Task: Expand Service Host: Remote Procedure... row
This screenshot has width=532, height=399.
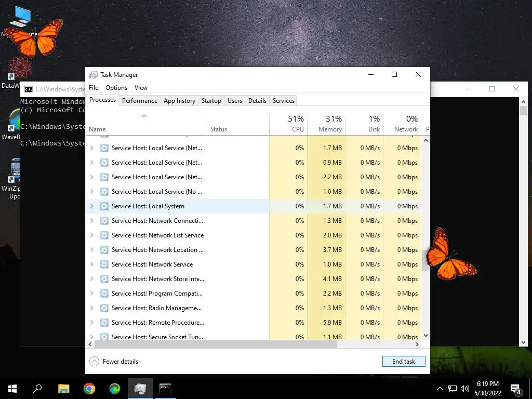Action: (x=91, y=323)
